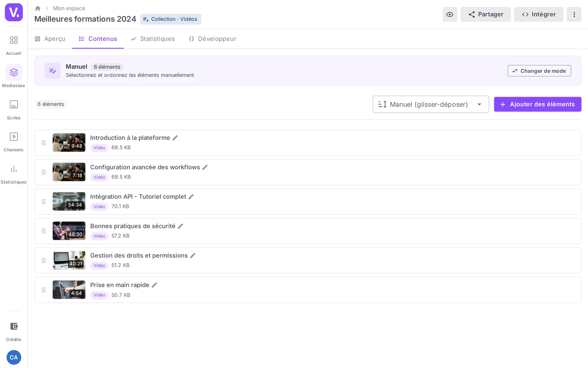Click the Gestion des droits et permissions title
The image size is (588, 368).
(x=139, y=255)
